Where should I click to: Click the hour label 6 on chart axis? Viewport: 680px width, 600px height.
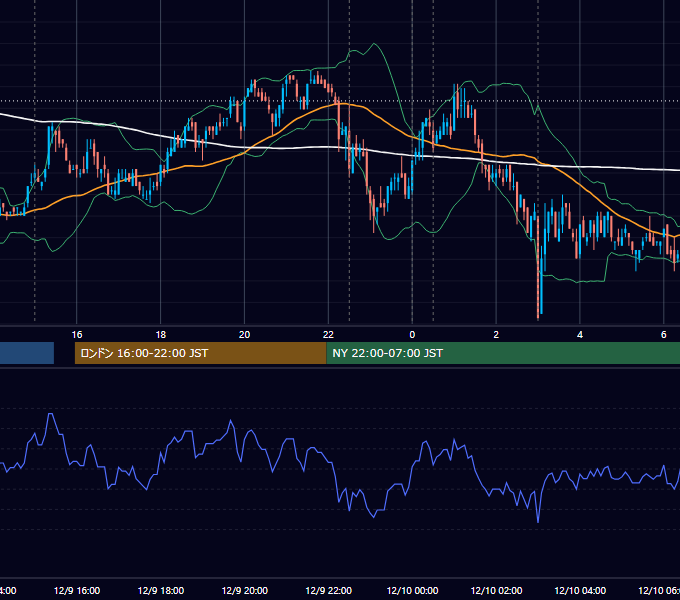pyautogui.click(x=664, y=334)
